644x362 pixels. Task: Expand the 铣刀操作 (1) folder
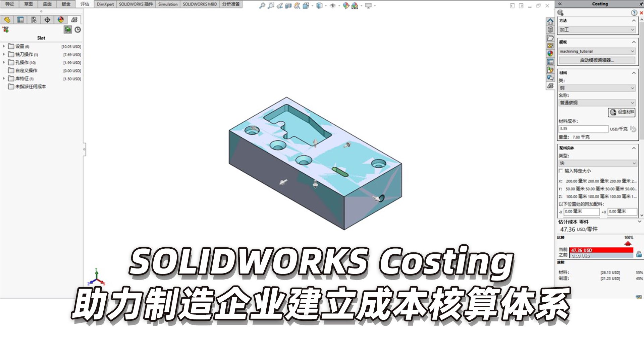(x=4, y=54)
